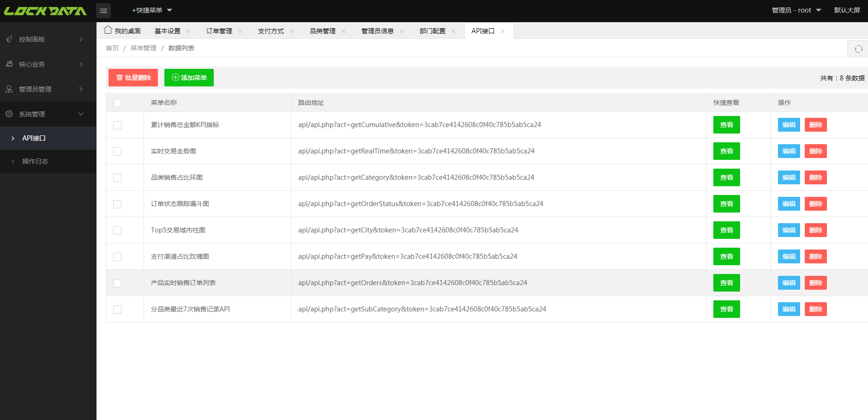Click the 首页 breadcrumb link
This screenshot has height=420, width=868.
coord(112,48)
